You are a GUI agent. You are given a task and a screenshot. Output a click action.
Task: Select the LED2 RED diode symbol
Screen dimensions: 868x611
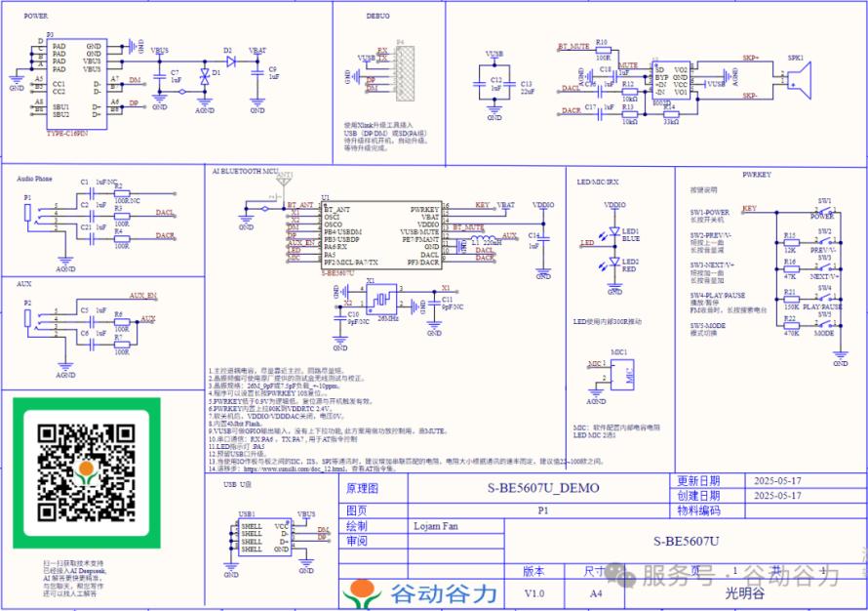[613, 262]
